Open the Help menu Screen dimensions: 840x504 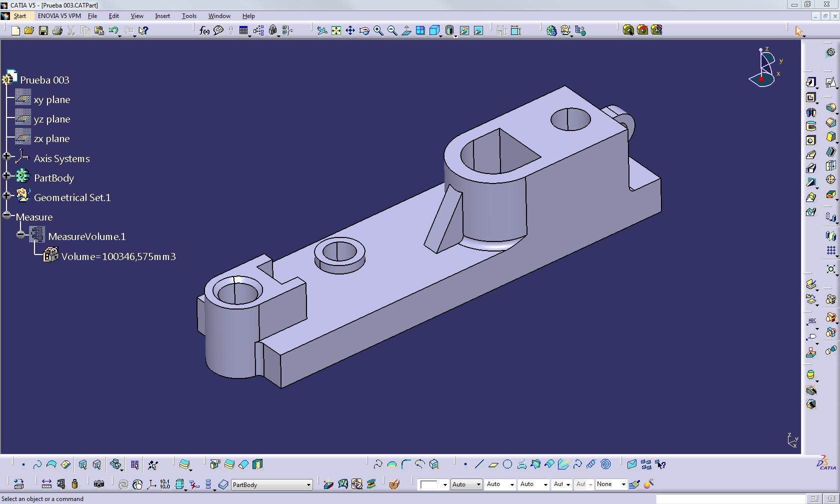click(248, 16)
